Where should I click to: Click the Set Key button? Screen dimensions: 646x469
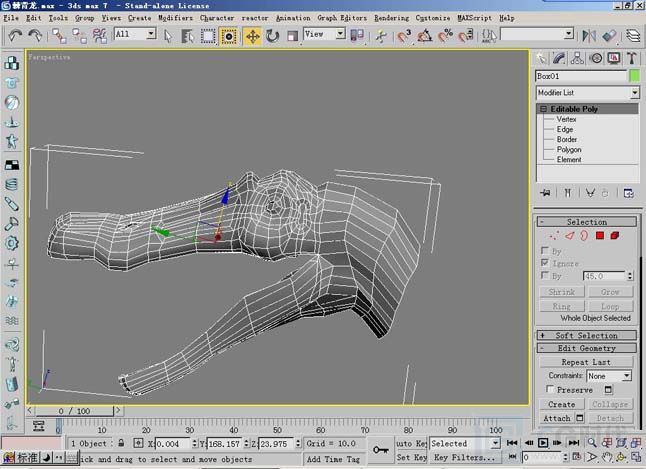411,457
